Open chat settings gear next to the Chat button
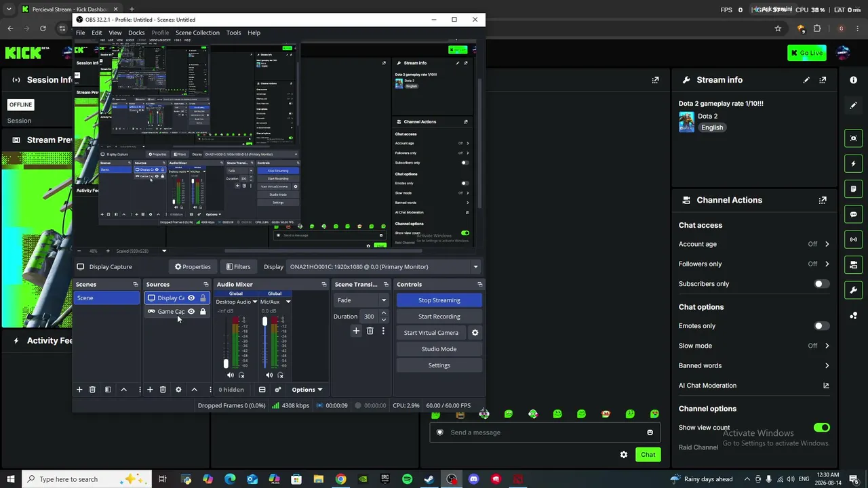Image resolution: width=868 pixels, height=488 pixels. coord(624,455)
